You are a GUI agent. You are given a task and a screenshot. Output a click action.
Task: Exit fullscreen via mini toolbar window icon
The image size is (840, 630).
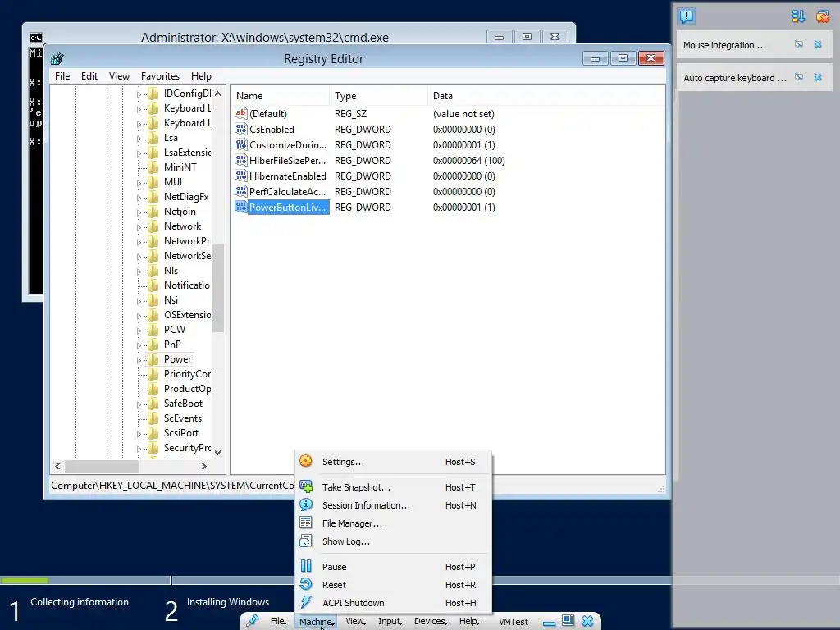click(x=568, y=620)
